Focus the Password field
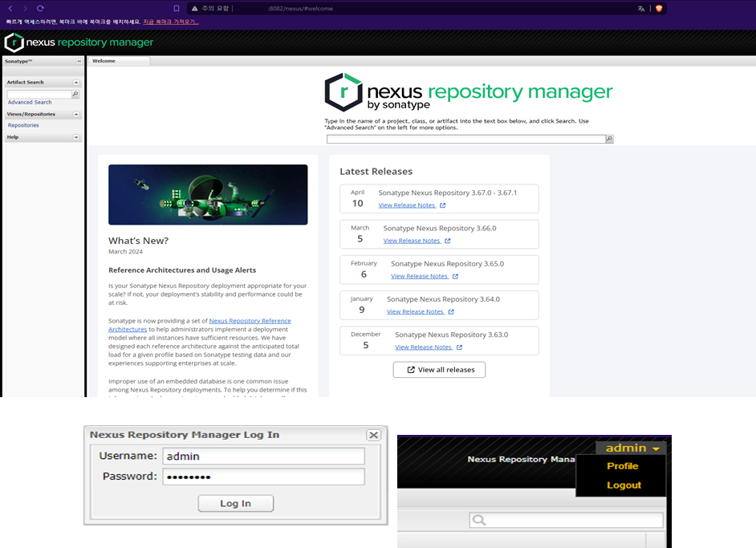This screenshot has width=756, height=548. click(264, 477)
